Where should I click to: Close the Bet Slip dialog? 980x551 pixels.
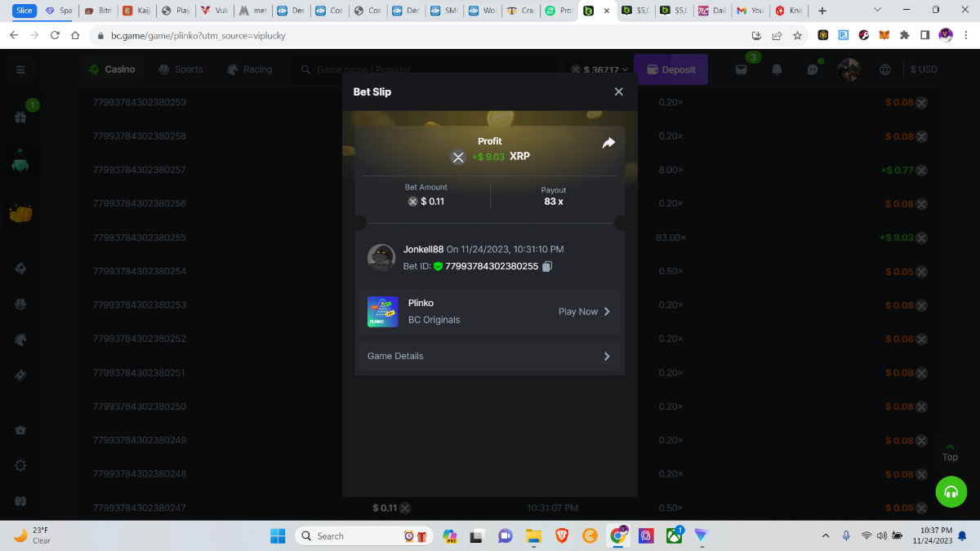pos(618,91)
